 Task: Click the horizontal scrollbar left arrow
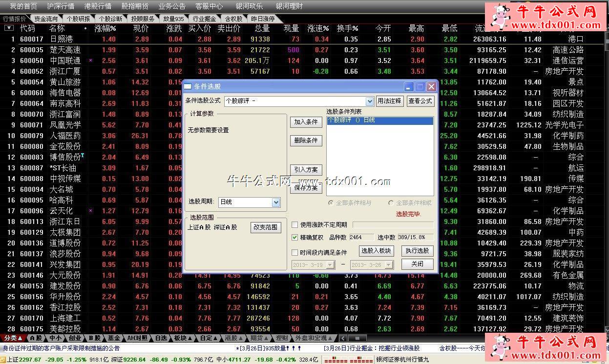point(343,338)
